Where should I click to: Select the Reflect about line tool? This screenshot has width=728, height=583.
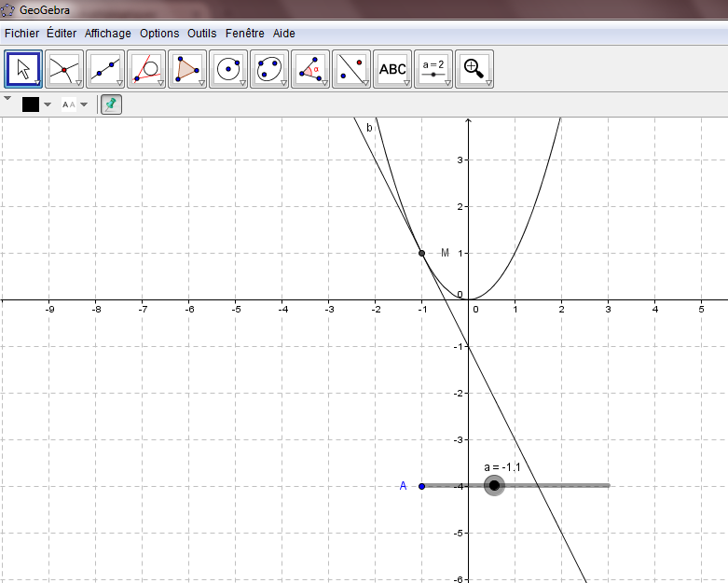tap(351, 68)
